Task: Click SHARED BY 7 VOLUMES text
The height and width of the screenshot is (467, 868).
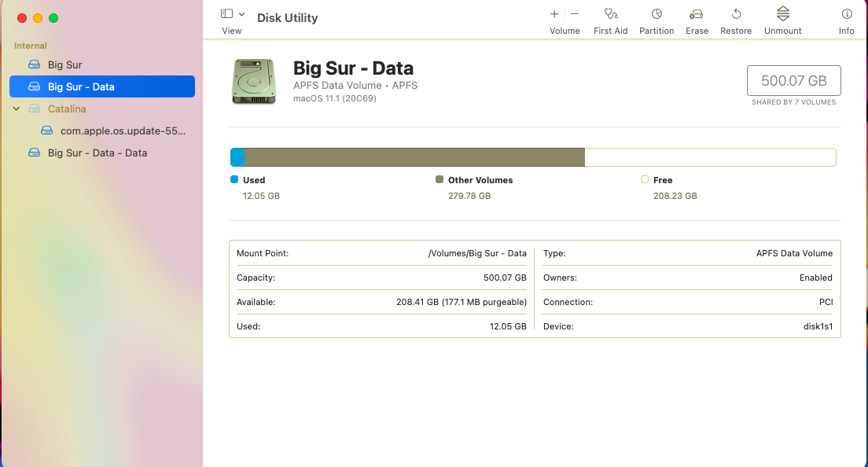Action: 794,101
